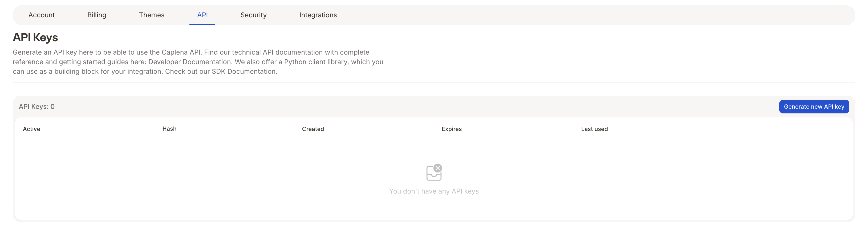The height and width of the screenshot is (238, 868).
Task: Click the Last used column header
Action: 594,129
